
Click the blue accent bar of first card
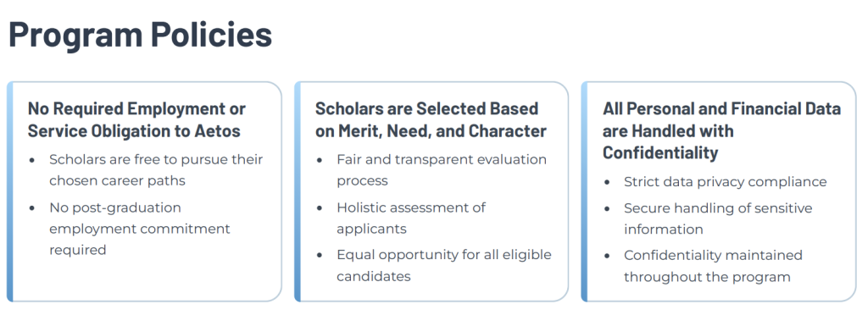pos(10,191)
